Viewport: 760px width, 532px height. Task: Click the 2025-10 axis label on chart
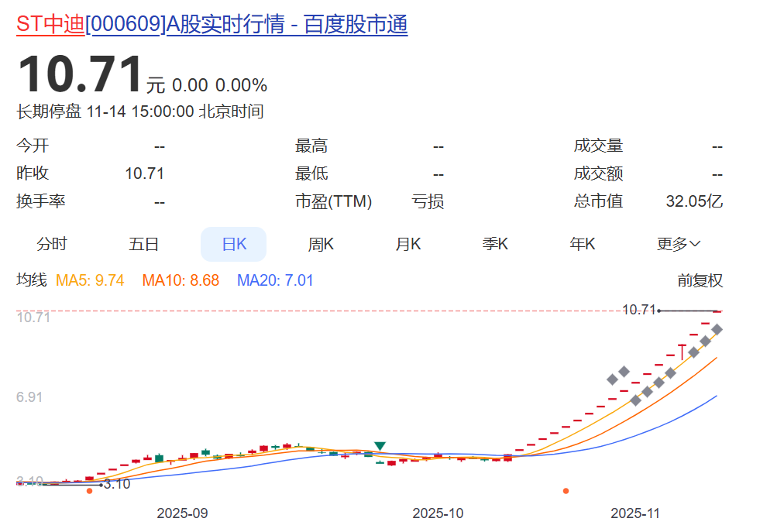[437, 513]
